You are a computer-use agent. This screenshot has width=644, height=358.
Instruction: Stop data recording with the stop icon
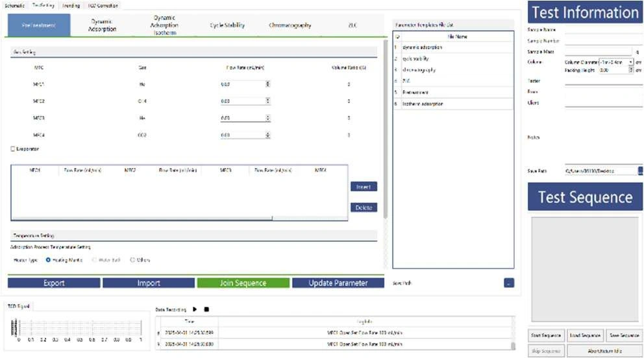tap(206, 309)
